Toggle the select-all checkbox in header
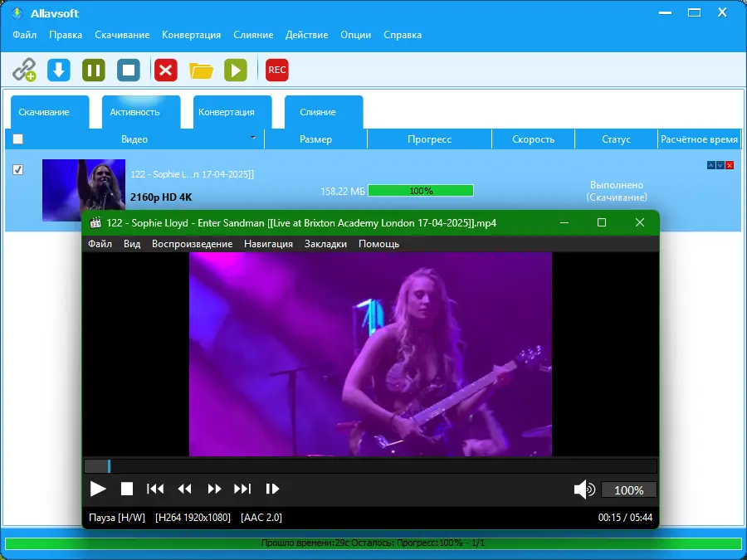The image size is (747, 560). tap(17, 139)
